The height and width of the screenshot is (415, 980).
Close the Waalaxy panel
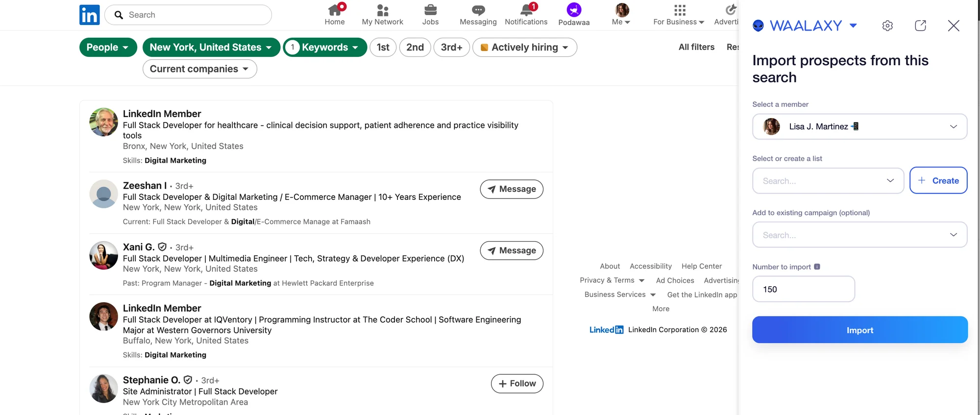pyautogui.click(x=954, y=26)
